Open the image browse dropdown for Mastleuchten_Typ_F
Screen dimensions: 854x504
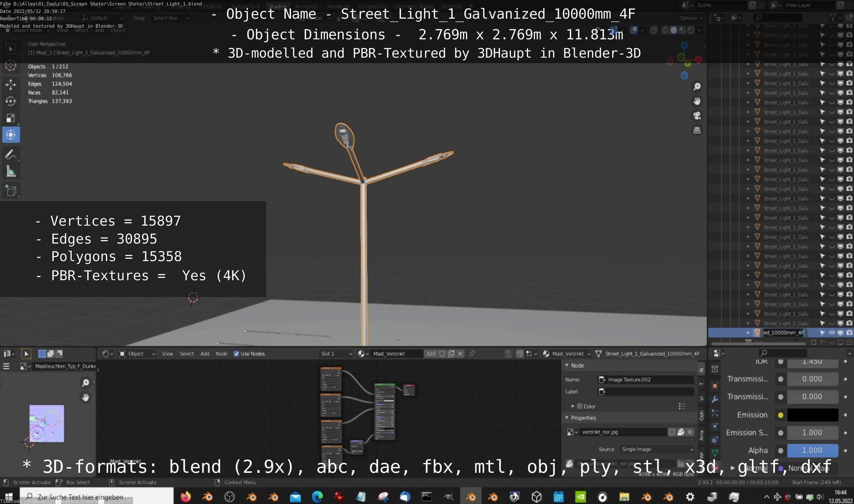coord(26,366)
